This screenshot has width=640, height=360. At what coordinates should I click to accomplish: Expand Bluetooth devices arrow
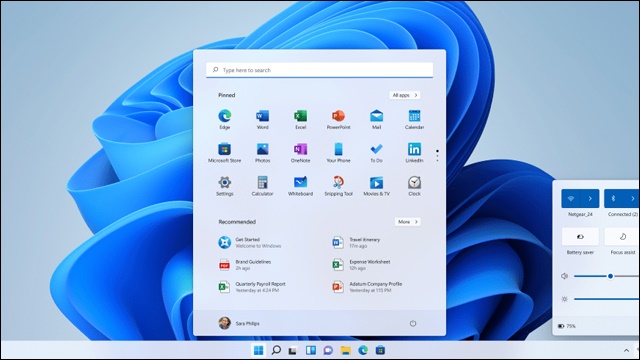point(632,198)
